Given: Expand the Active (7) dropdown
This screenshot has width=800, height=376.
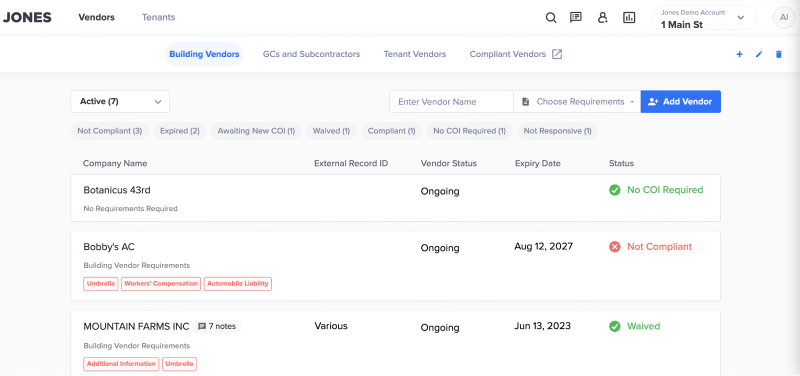Looking at the screenshot, I should [x=120, y=102].
